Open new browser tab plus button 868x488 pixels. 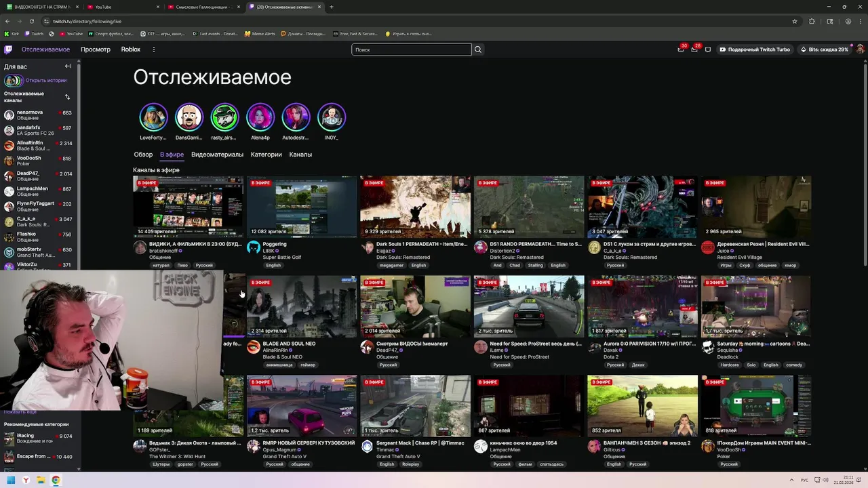331,7
